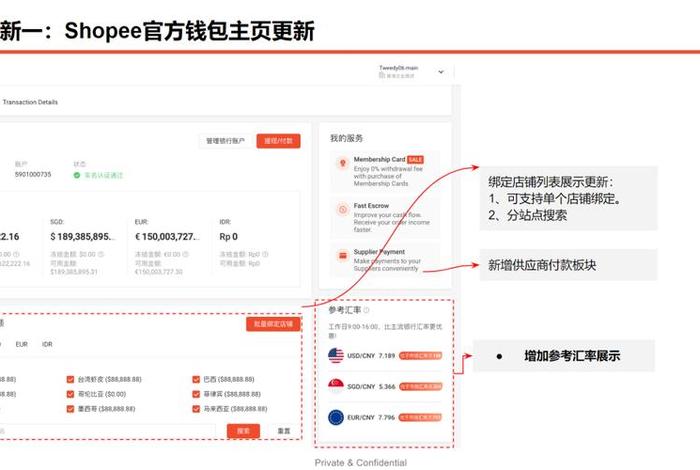This screenshot has height=470, width=700.
Task: Click the 管理银行账户 button
Action: [225, 141]
